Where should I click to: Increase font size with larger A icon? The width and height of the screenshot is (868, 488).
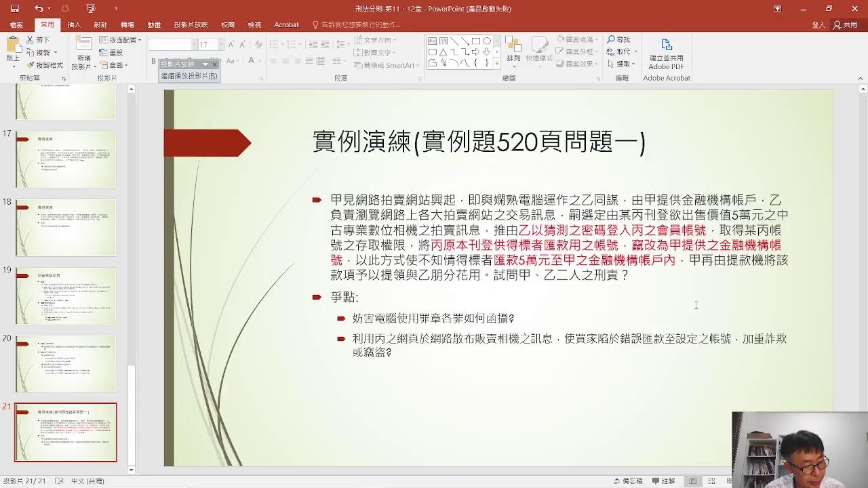(x=231, y=44)
